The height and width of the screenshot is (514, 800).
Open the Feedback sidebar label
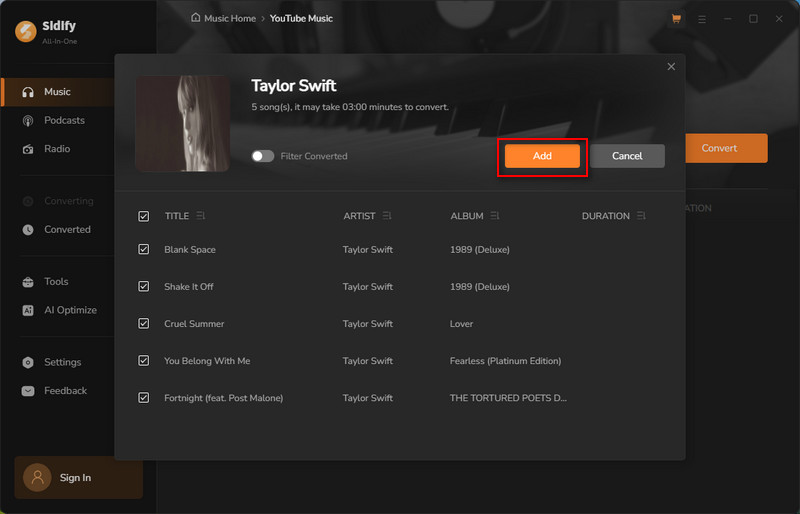coord(65,391)
